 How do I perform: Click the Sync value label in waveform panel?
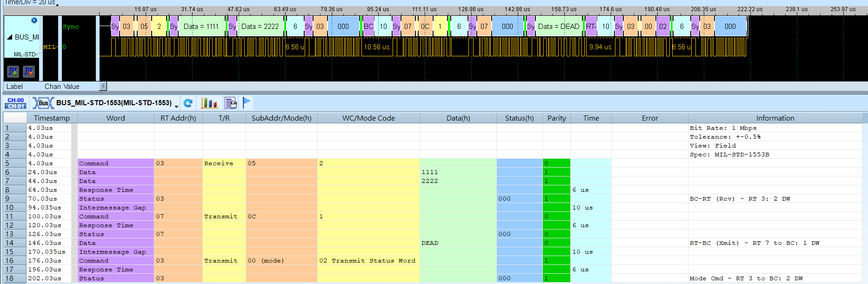pyautogui.click(x=71, y=27)
